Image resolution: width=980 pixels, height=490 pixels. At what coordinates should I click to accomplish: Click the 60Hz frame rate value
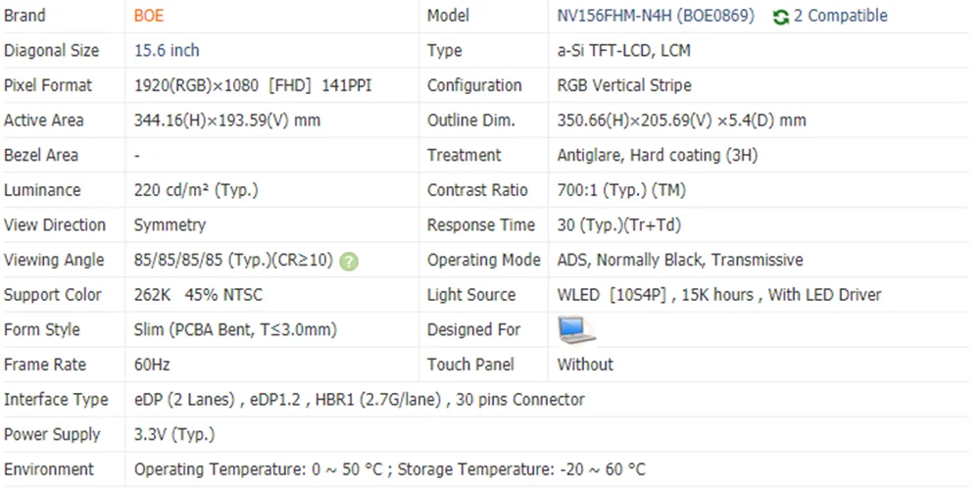tap(152, 365)
